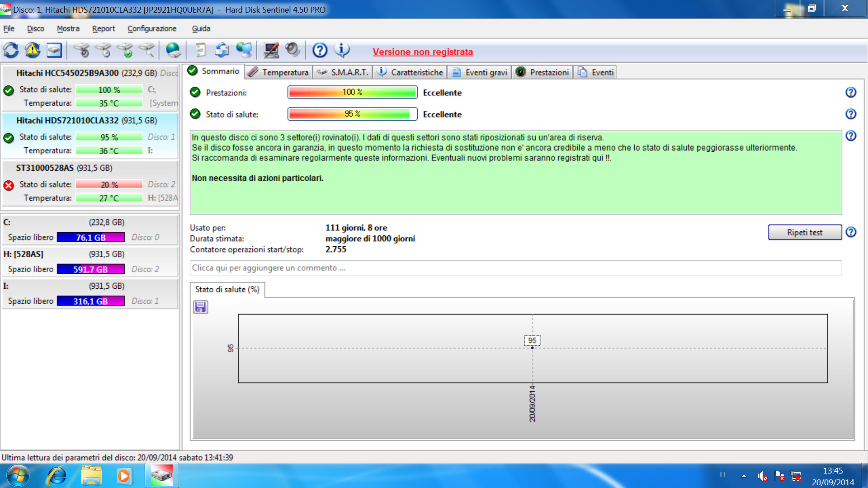868x488 pixels.
Task: Start the disk test with stethoscope icon
Action: coord(81,50)
